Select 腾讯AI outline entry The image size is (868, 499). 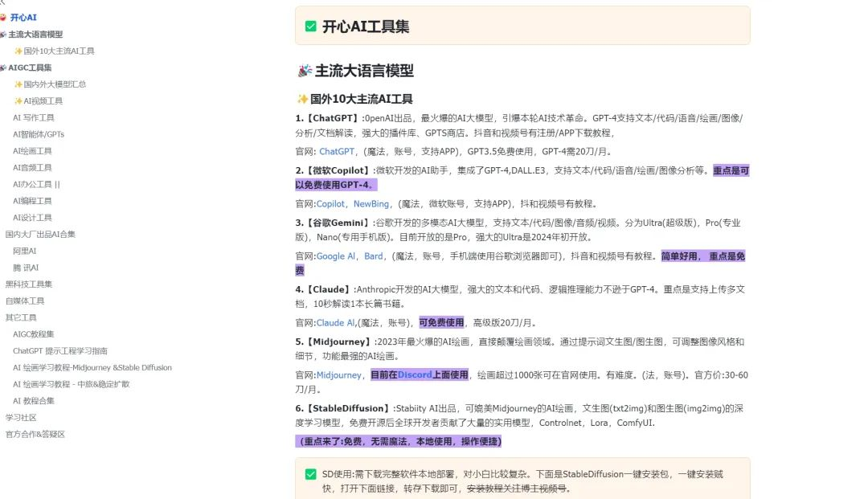pos(26,268)
